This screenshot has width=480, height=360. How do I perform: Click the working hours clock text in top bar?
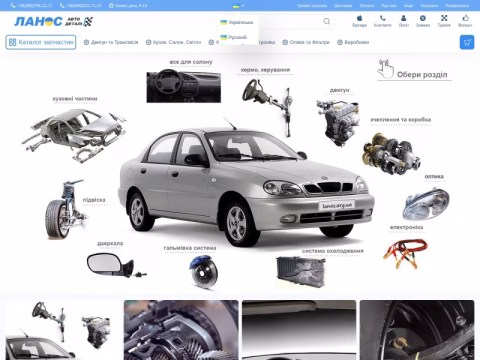128,6
